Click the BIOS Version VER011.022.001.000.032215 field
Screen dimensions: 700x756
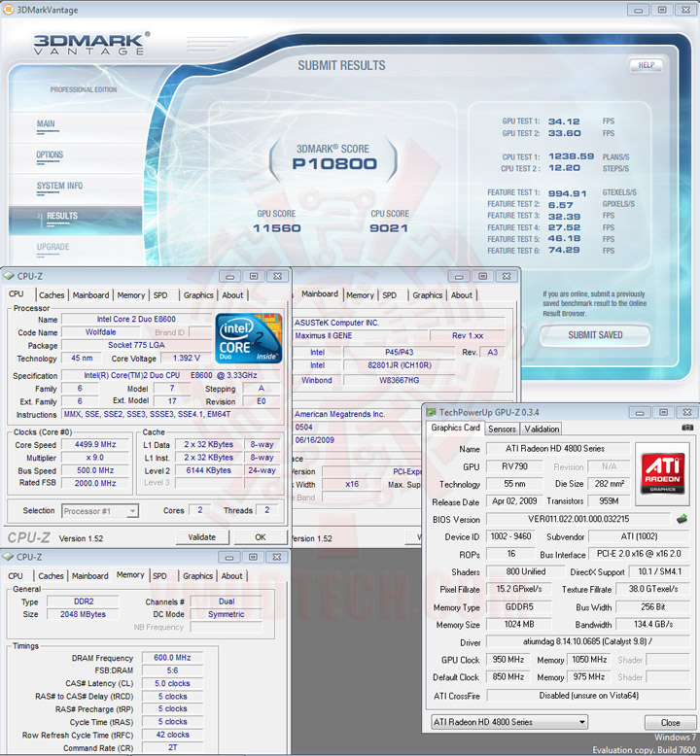click(x=577, y=519)
